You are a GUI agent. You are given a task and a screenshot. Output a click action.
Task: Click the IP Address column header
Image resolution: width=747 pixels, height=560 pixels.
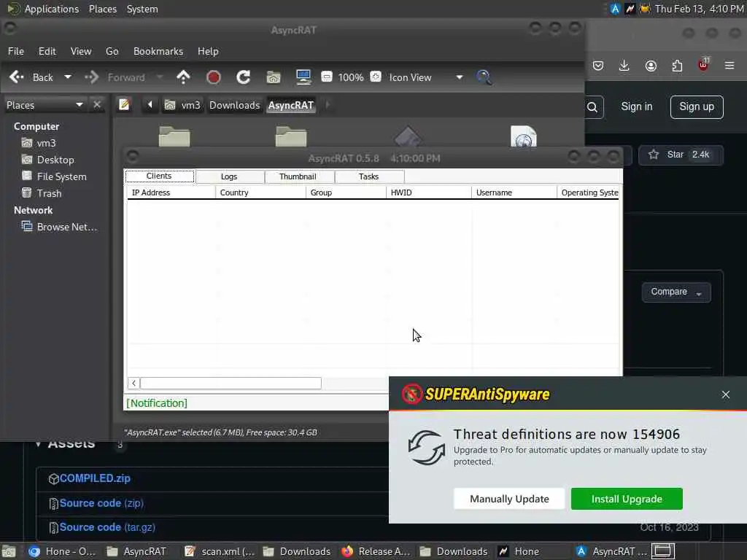[171, 192]
